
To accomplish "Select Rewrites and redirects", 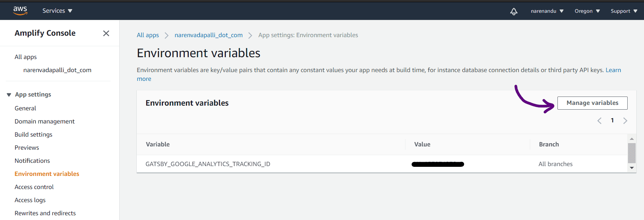I will click(x=45, y=213).
